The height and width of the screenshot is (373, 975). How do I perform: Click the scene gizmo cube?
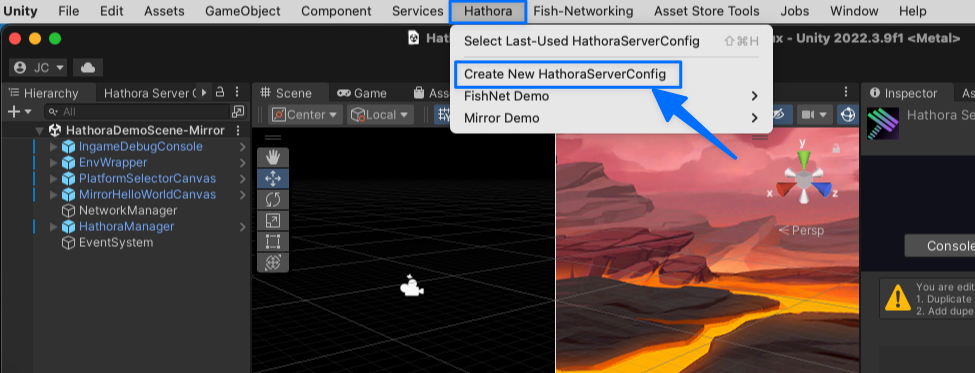[803, 180]
